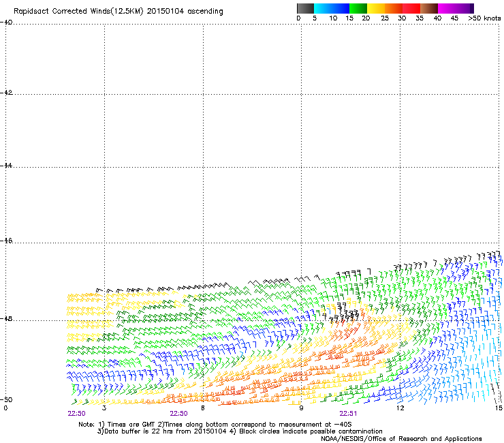This screenshot has width=504, height=443.
Task: Click the legend scale label '45'
Action: [454, 18]
